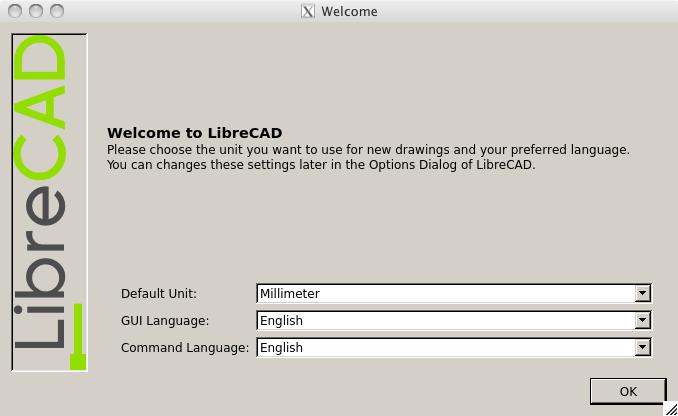
Task: Click the 'Welcome' window title text
Action: click(349, 11)
